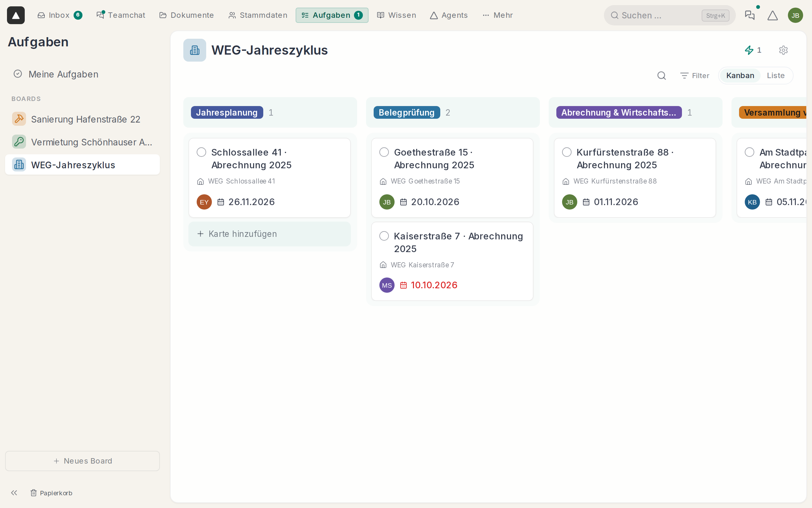
Task: Add card via Karte hinzufügen
Action: [x=269, y=234]
